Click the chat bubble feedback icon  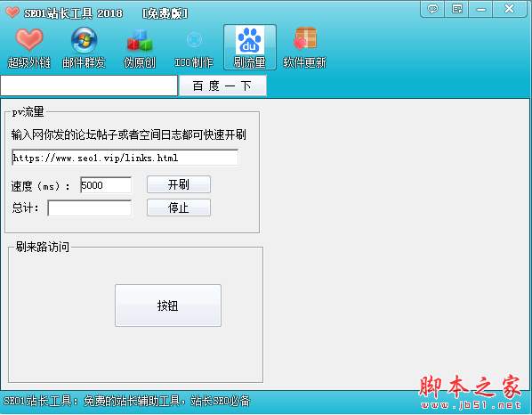pos(432,9)
